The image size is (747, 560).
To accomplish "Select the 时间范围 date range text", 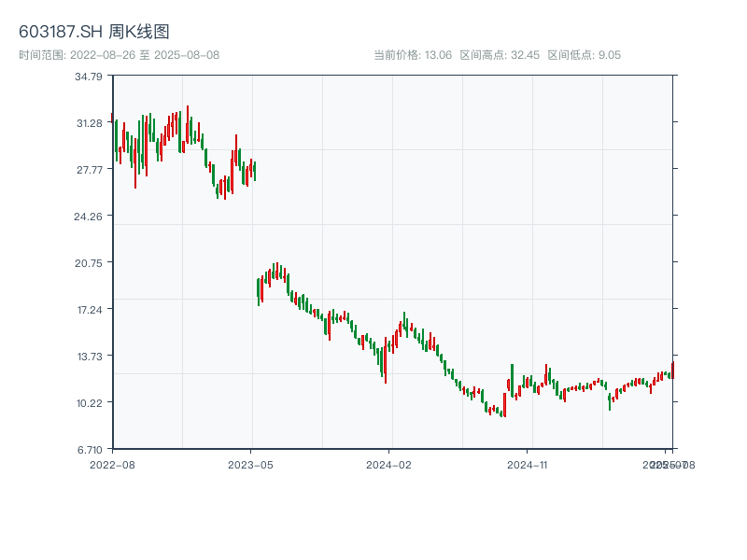I will [119, 55].
